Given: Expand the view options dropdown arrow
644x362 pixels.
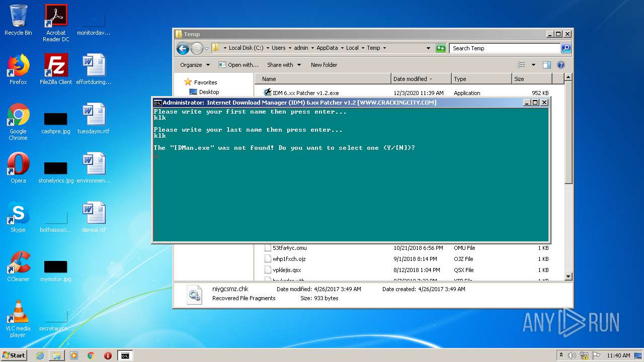Looking at the screenshot, I should 533,65.
